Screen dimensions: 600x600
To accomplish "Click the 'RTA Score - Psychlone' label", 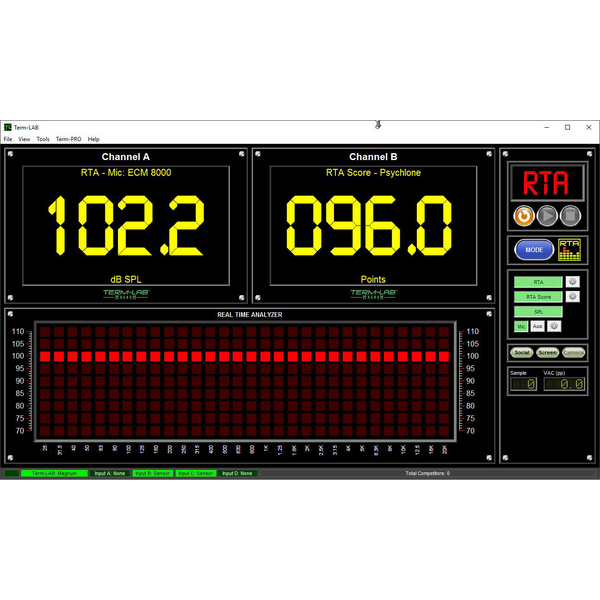I will 373,173.
